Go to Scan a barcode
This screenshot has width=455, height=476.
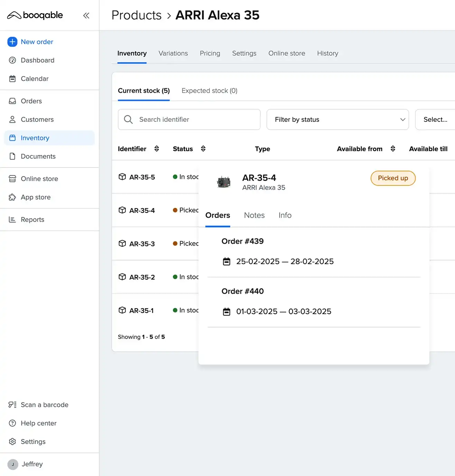pos(44,405)
